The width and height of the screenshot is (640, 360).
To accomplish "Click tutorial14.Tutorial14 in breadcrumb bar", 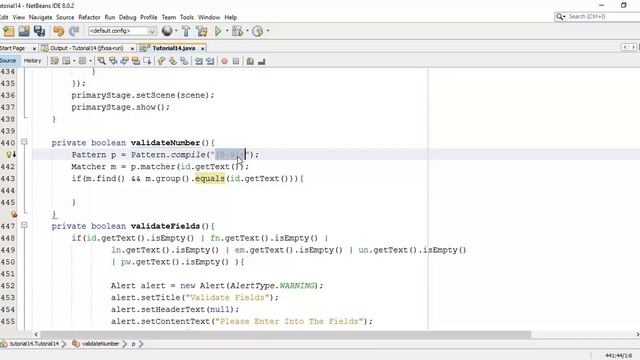I will point(34,344).
